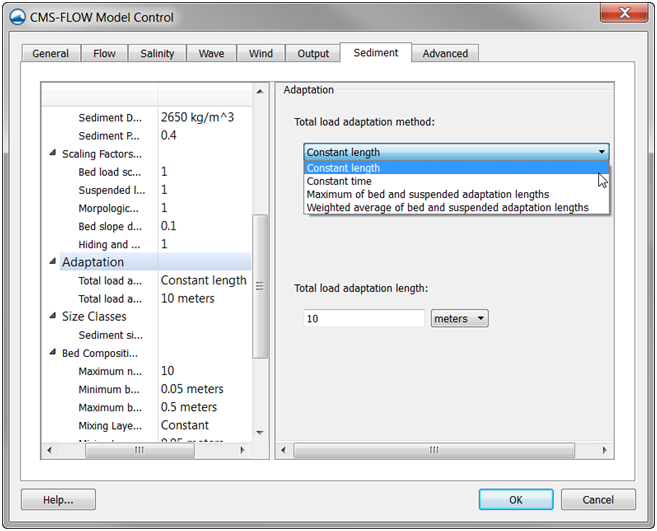Switch to the General tab

coord(50,53)
